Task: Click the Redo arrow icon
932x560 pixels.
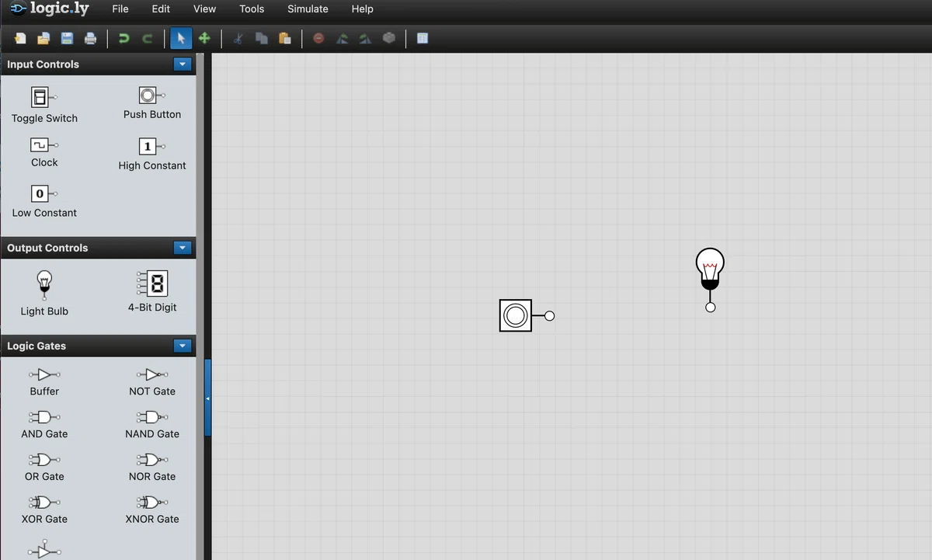Action: click(147, 38)
